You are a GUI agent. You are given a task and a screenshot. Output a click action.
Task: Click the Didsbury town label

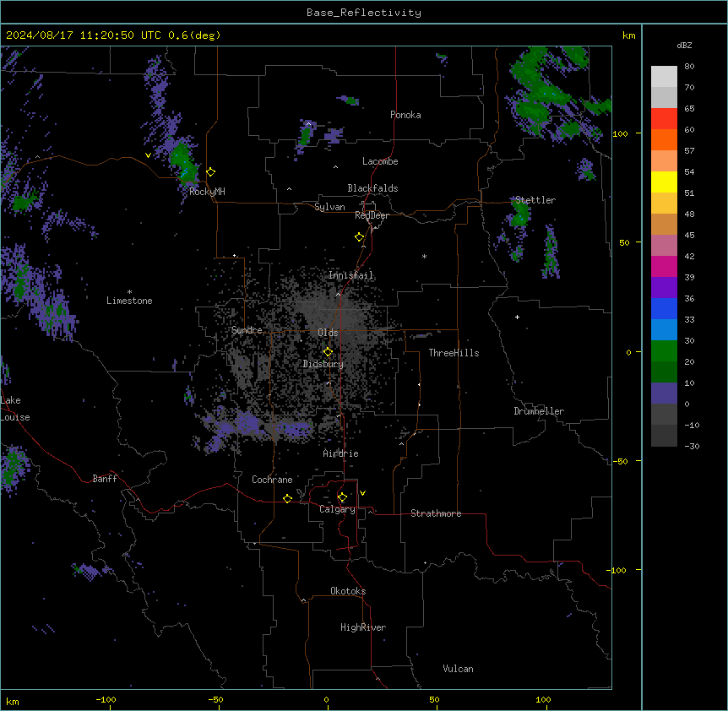[x=323, y=364]
